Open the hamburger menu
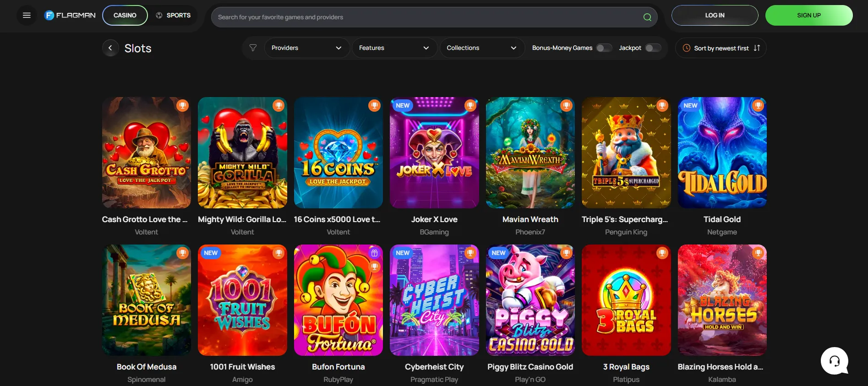The width and height of the screenshot is (868, 386). coord(27,15)
